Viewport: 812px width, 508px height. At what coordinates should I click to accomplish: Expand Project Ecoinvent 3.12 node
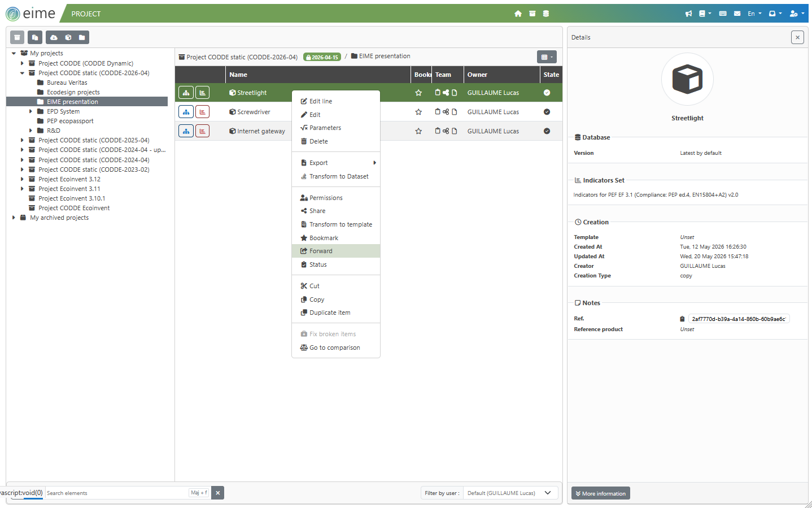point(22,179)
